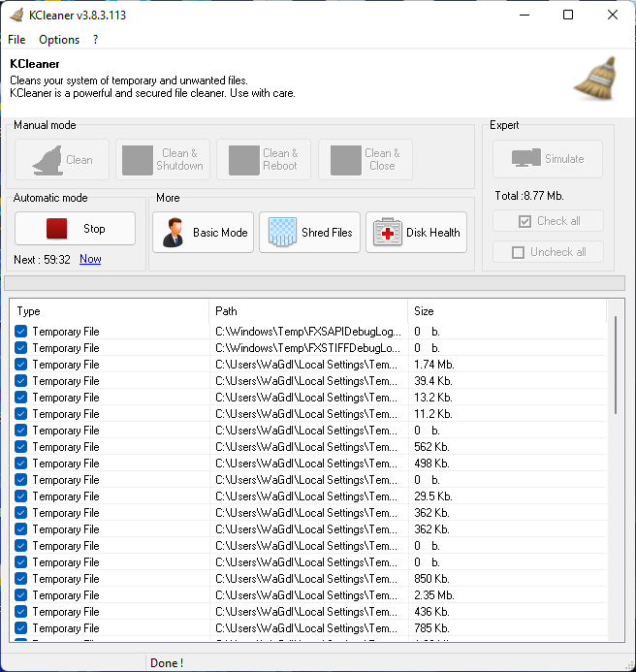636x672 pixels.
Task: Click the Basic Mode person icon
Action: coord(174,233)
